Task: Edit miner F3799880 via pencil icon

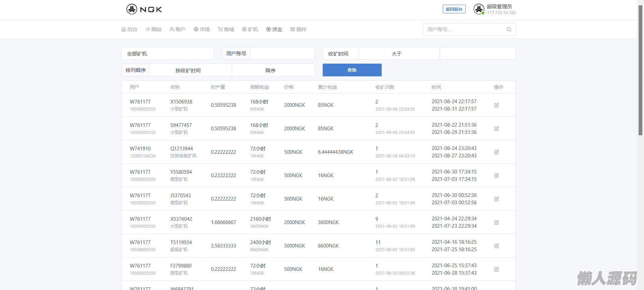Action: point(496,269)
